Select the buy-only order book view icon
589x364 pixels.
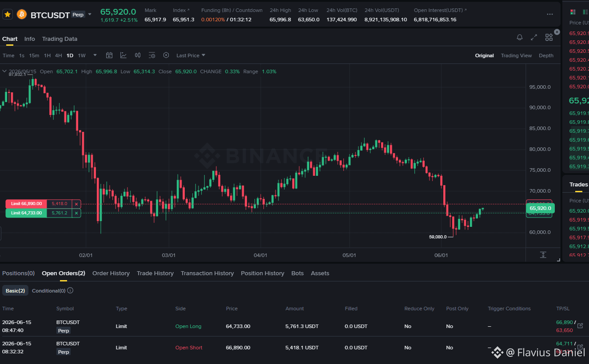click(585, 12)
